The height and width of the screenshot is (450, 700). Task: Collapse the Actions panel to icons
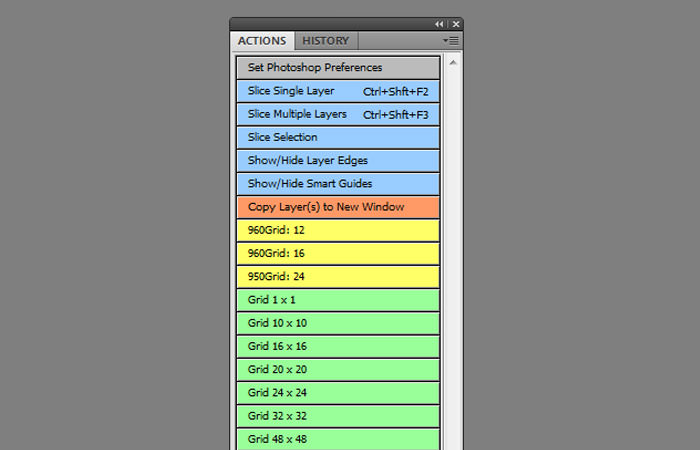pyautogui.click(x=439, y=24)
